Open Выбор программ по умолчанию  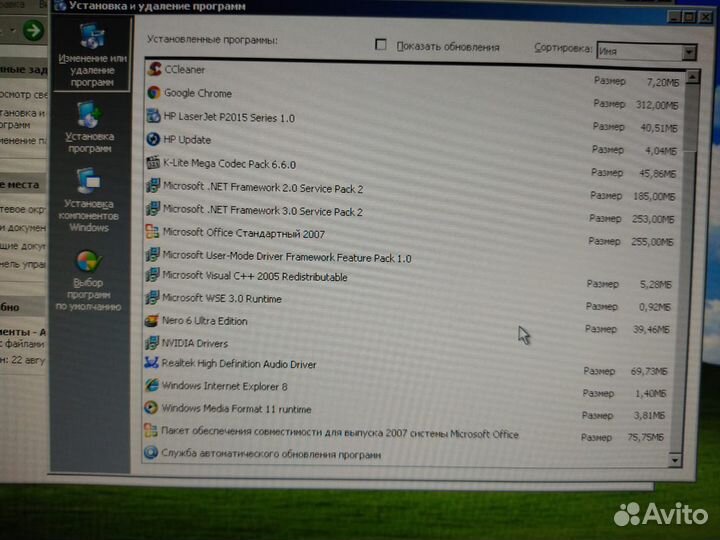point(88,281)
